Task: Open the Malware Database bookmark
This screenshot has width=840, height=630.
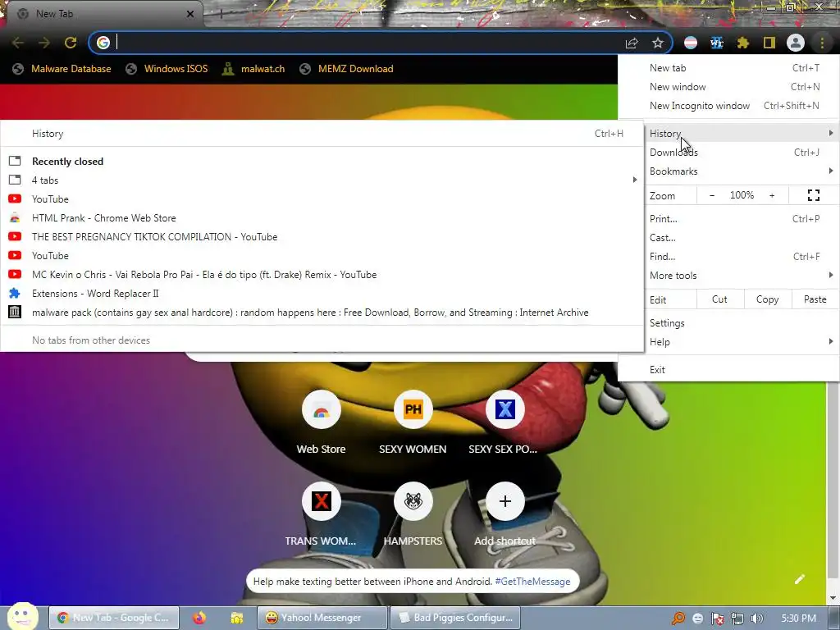Action: click(x=62, y=69)
